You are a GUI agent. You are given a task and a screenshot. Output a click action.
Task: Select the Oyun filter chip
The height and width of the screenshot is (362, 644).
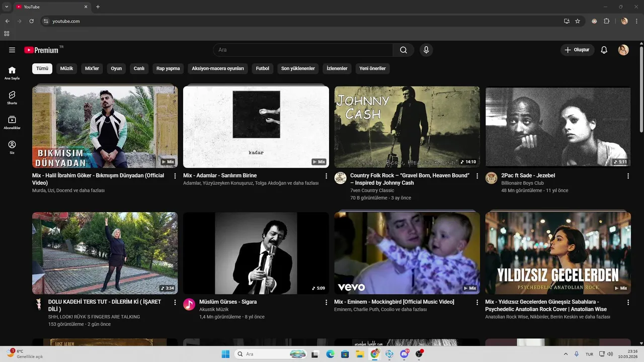116,68
